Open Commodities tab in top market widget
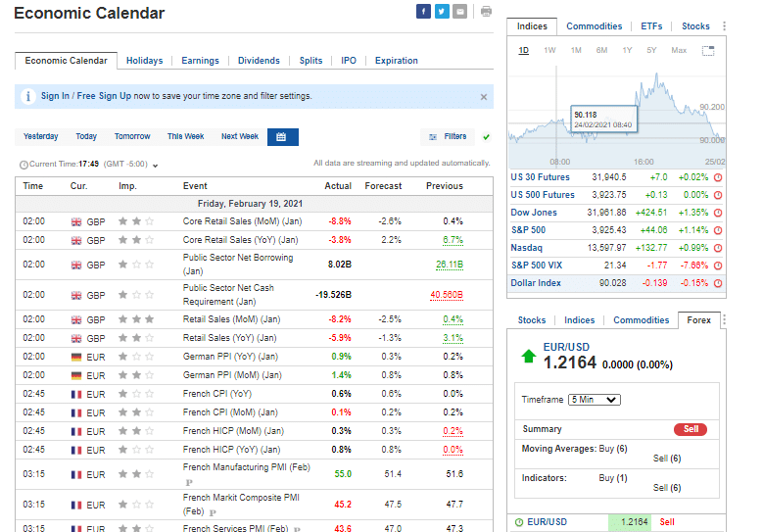Image resolution: width=763 pixels, height=532 pixels. [595, 26]
